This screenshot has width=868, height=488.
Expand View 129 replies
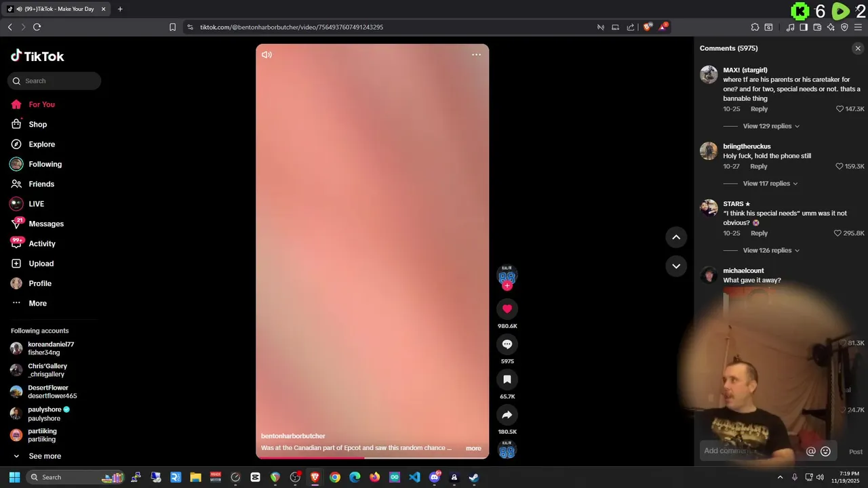tap(771, 126)
